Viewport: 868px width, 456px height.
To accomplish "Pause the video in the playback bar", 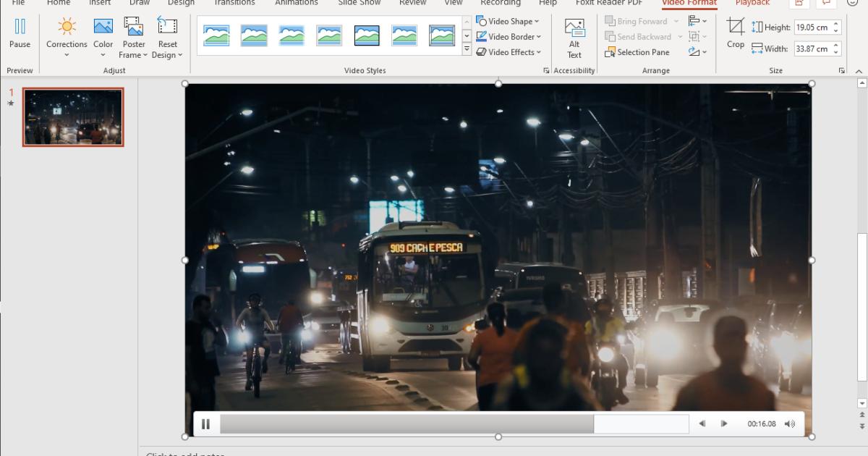I will click(205, 424).
